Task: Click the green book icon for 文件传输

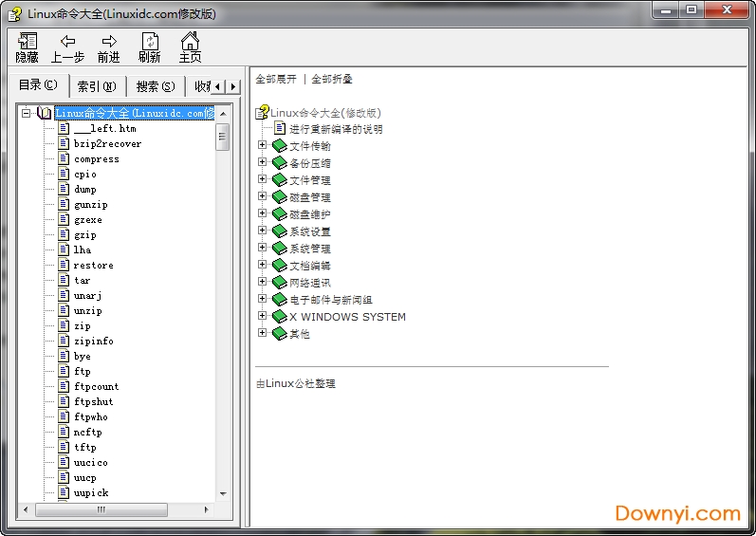Action: point(279,145)
